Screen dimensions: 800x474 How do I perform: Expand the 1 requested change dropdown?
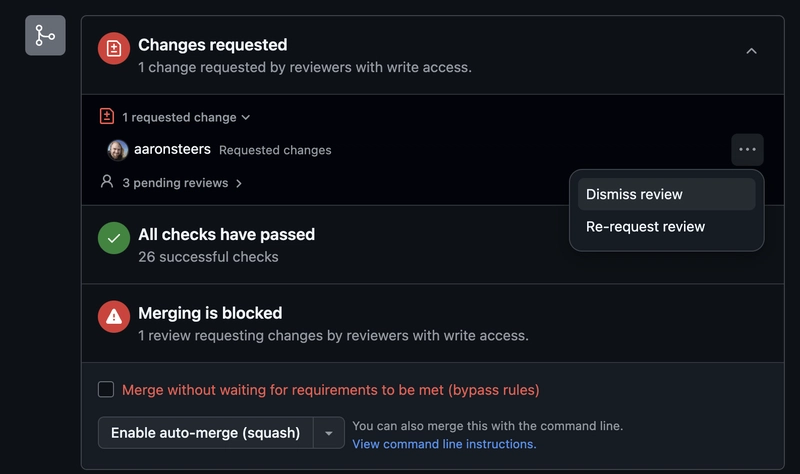(x=186, y=117)
